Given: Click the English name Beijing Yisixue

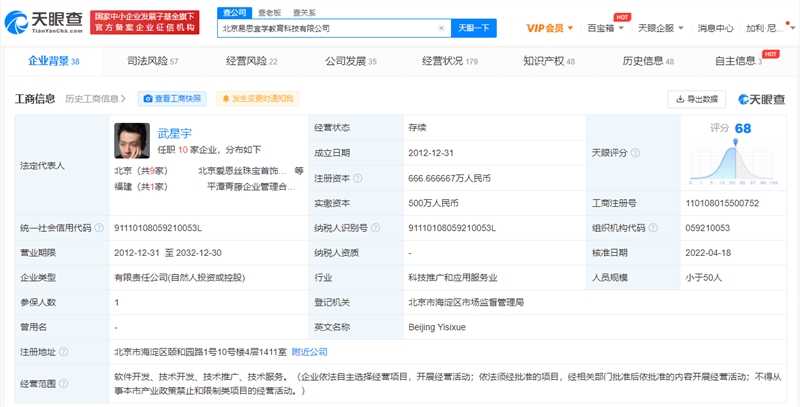Looking at the screenshot, I should coord(437,327).
